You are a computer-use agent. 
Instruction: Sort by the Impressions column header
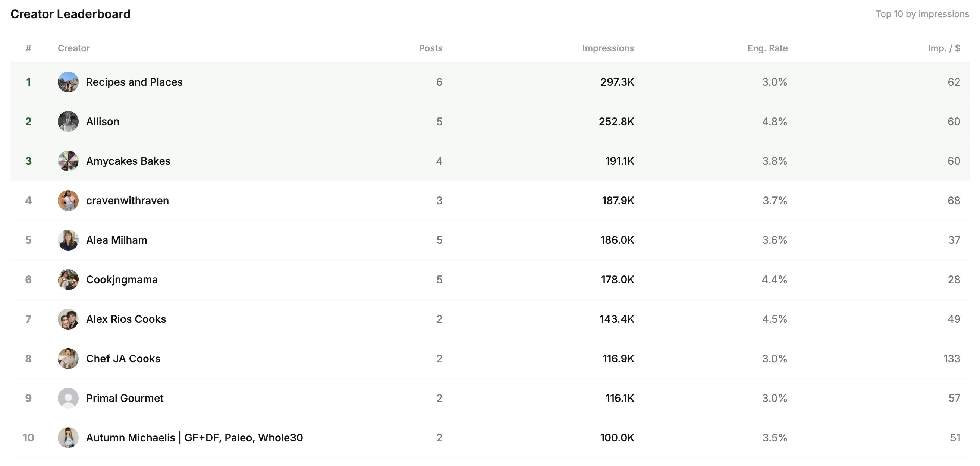pyautogui.click(x=608, y=48)
